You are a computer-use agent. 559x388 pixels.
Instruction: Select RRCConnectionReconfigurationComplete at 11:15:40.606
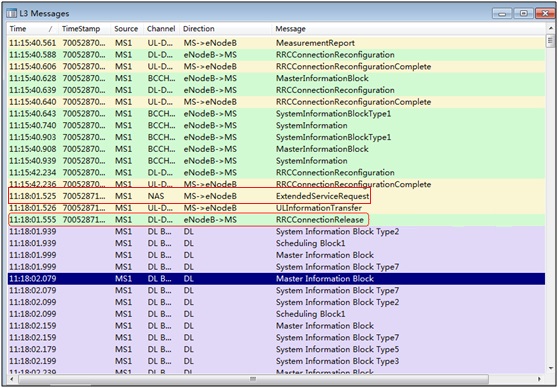click(276, 67)
